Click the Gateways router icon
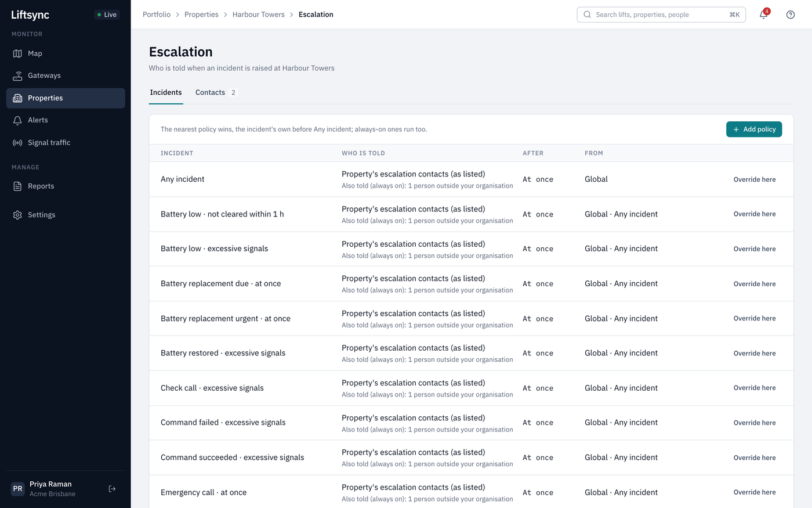Viewport: 812px width, 508px height. click(17, 75)
